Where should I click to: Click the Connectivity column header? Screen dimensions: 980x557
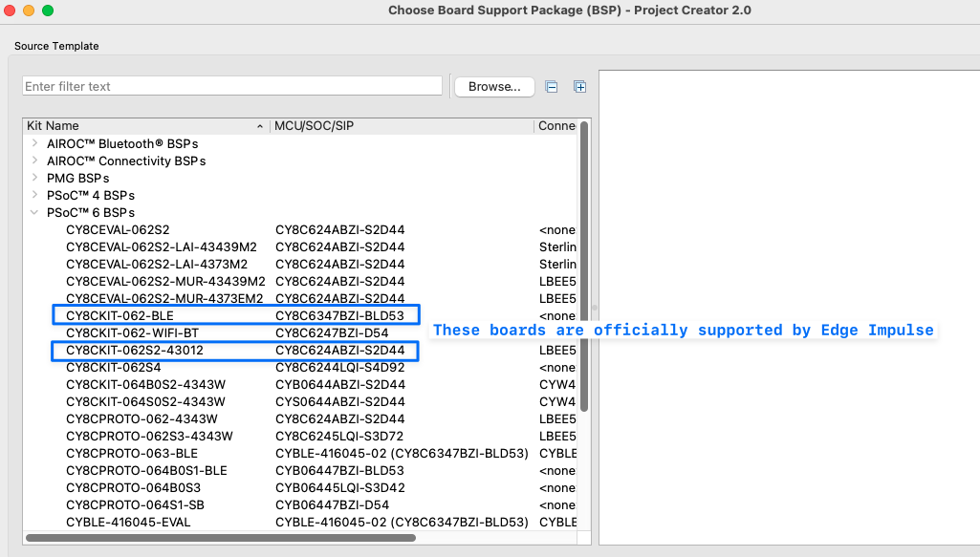pos(556,126)
